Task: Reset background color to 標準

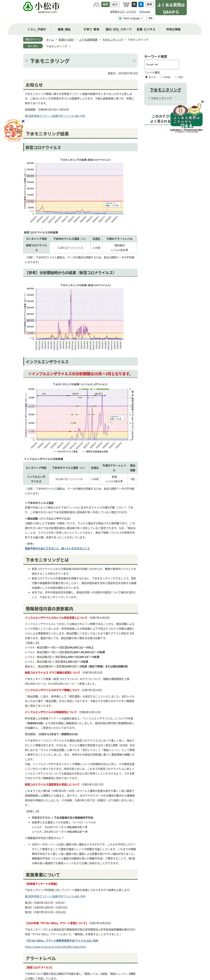Action: tap(149, 5)
